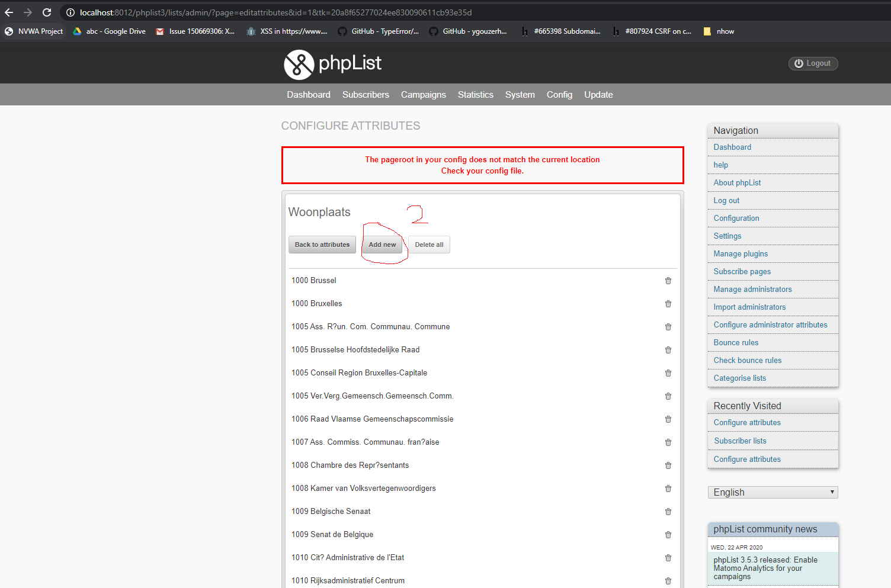Trash the 1010 Cit? Administrative de l'Etat row
Image resolution: width=891 pixels, height=588 pixels.
click(x=668, y=558)
